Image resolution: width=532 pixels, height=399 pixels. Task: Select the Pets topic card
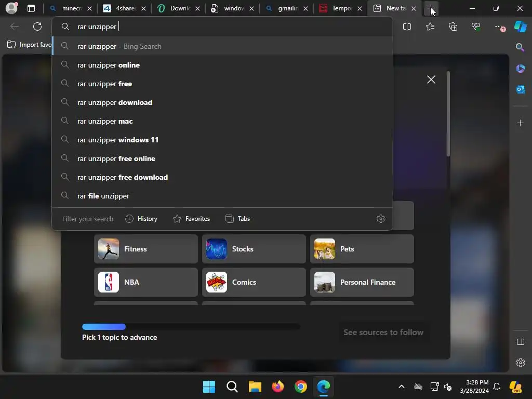click(x=362, y=249)
